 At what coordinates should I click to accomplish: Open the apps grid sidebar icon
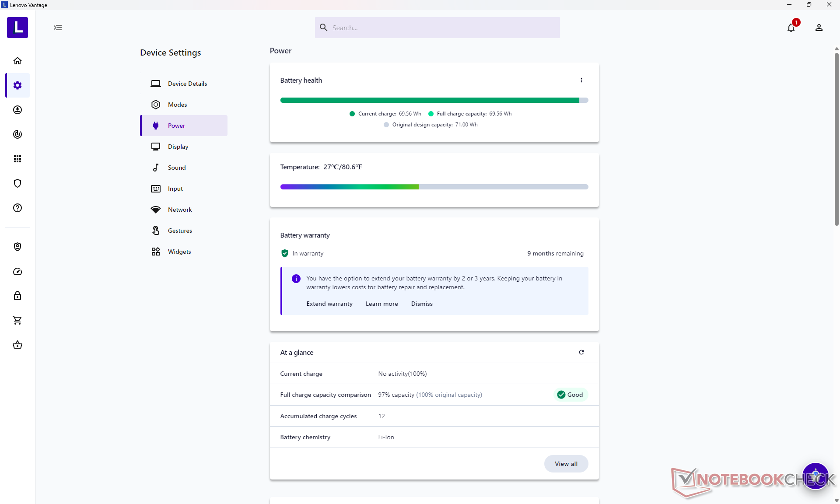[x=17, y=159]
